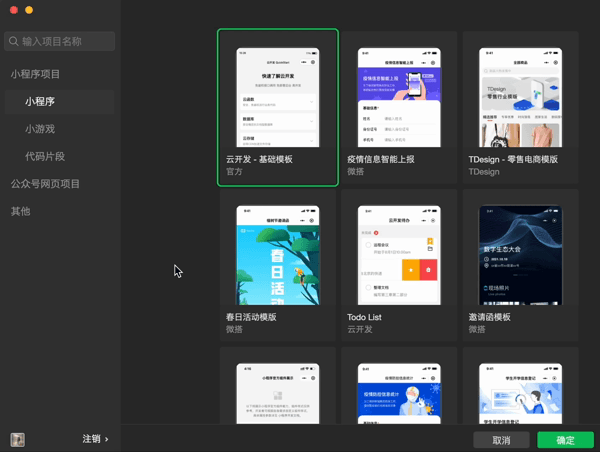Click the 取消 cancel button
The height and width of the screenshot is (452, 600).
(501, 440)
